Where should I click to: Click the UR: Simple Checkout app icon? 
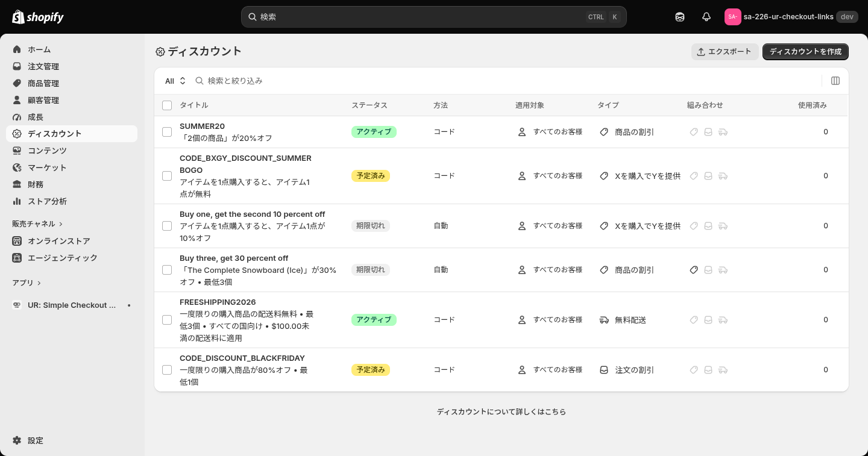tap(17, 305)
